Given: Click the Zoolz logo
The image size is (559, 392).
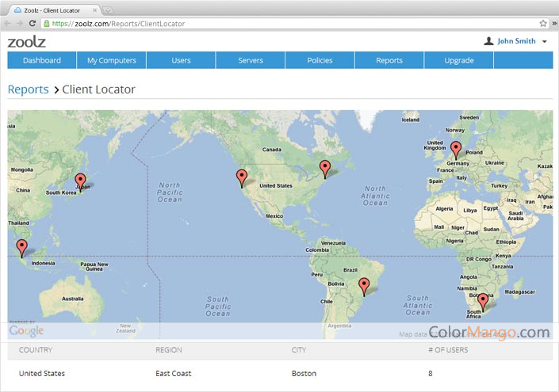Looking at the screenshot, I should [x=27, y=42].
